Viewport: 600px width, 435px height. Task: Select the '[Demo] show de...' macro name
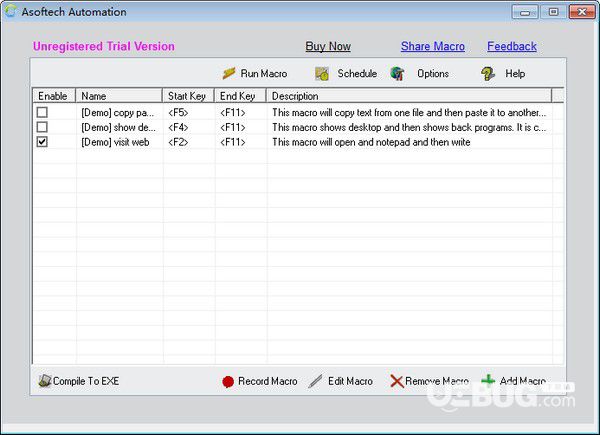click(x=118, y=127)
